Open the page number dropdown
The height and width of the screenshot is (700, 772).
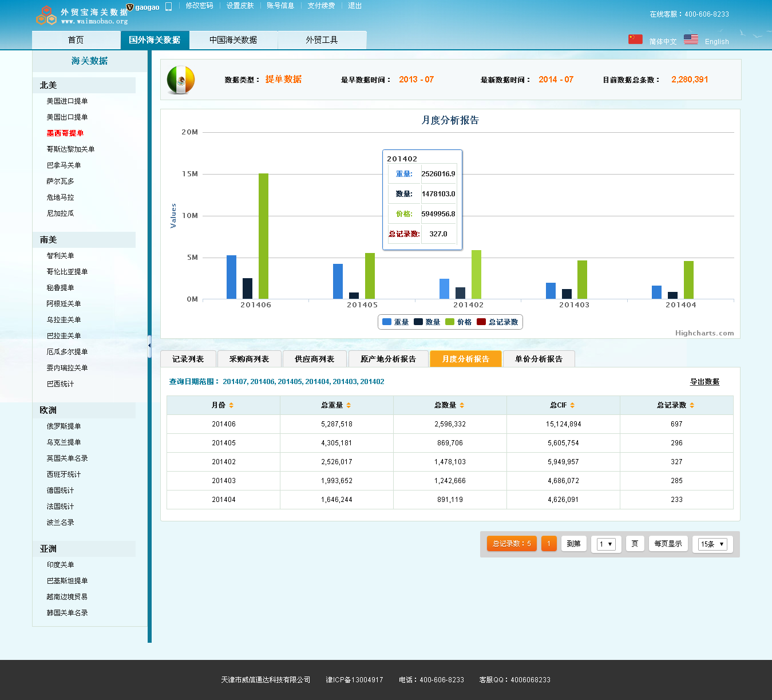[606, 544]
